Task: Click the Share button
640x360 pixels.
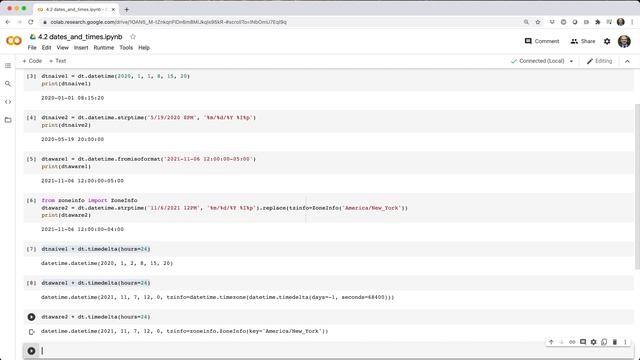Action: (583, 41)
